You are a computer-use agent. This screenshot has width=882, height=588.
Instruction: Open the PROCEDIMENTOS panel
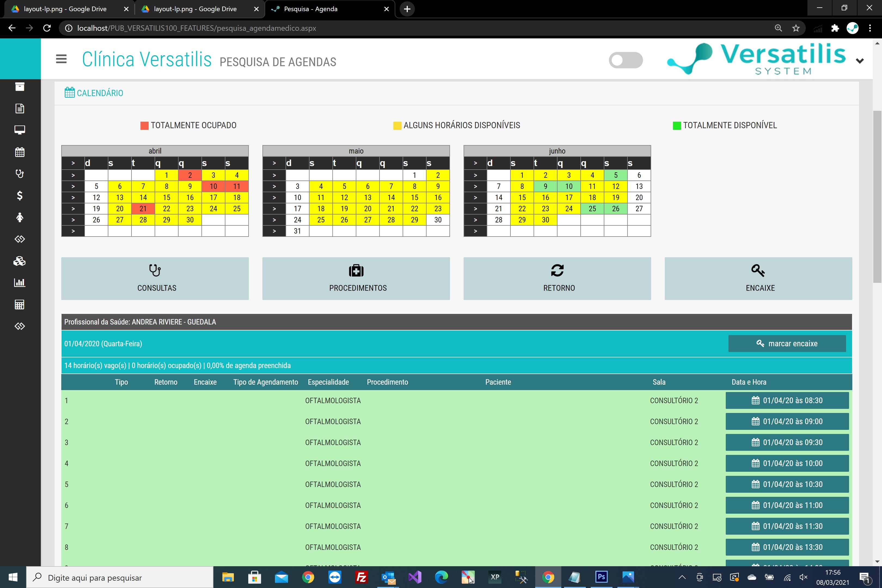coord(356,278)
